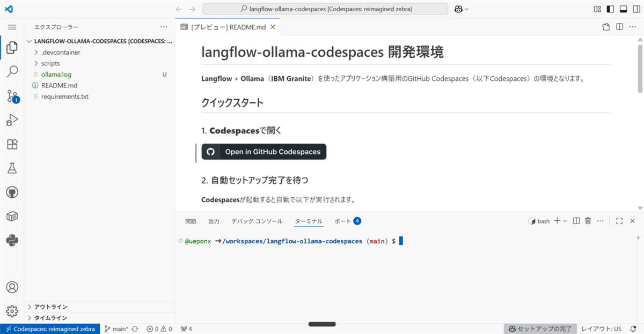The width and height of the screenshot is (644, 334).
Task: Toggle the primary side bar layout button
Action: pyautogui.click(x=610, y=9)
